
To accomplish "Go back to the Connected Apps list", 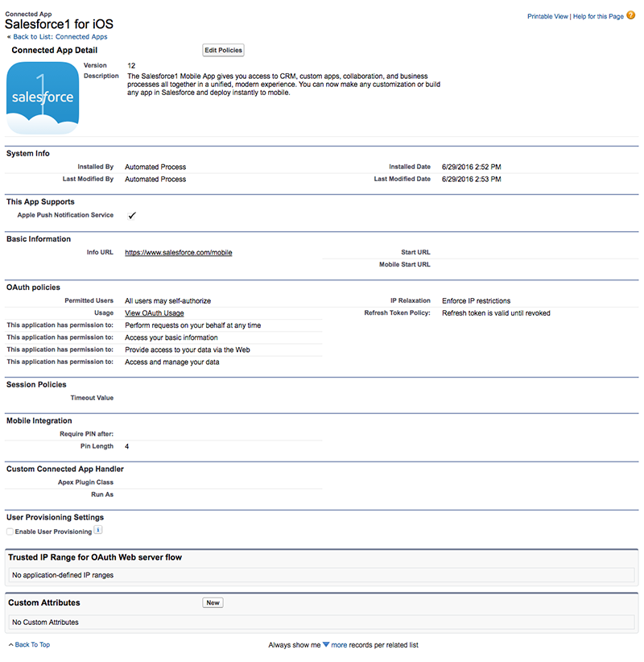I will pos(60,37).
